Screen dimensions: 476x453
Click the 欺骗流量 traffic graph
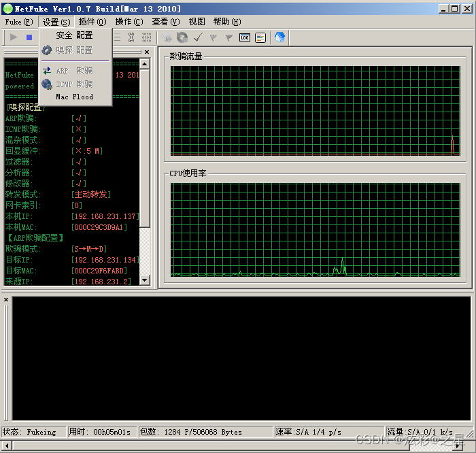point(315,110)
